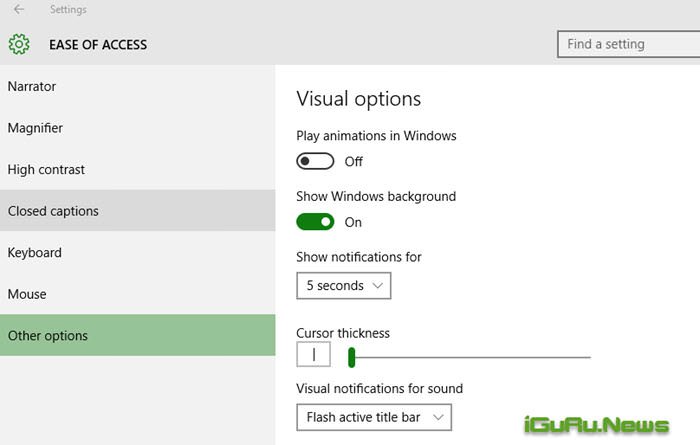Screen dimensions: 700x445
Task: Click the Ease of Access gear icon
Action: pyautogui.click(x=19, y=44)
